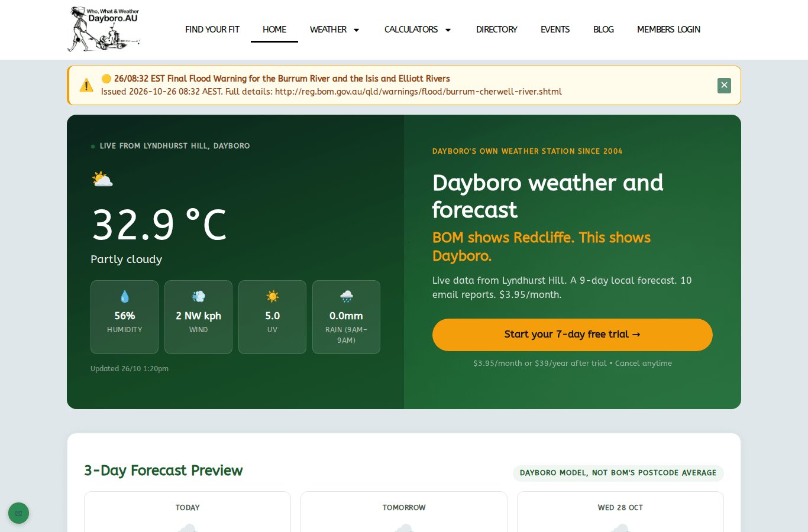The image size is (808, 532).
Task: Click the Final Flood Warning headline
Action: tap(282, 79)
